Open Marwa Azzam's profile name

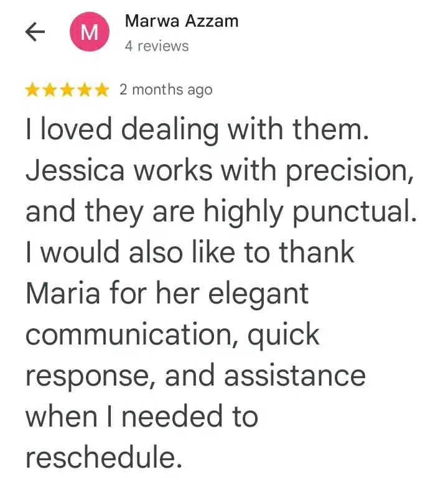coord(182,21)
